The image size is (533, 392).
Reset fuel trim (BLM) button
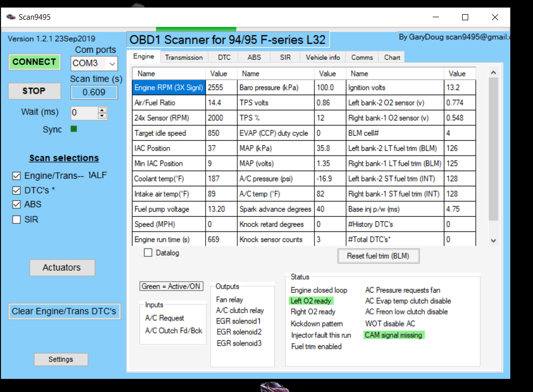tap(378, 256)
